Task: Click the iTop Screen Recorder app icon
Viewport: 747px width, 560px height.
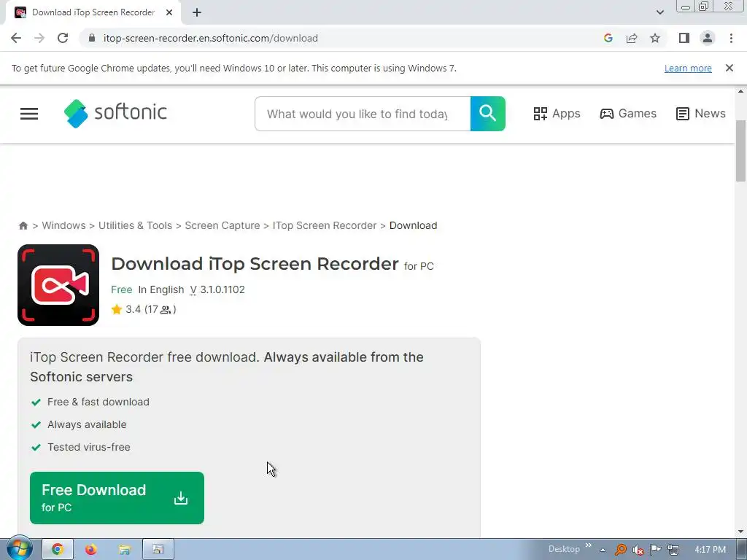Action: pos(58,285)
